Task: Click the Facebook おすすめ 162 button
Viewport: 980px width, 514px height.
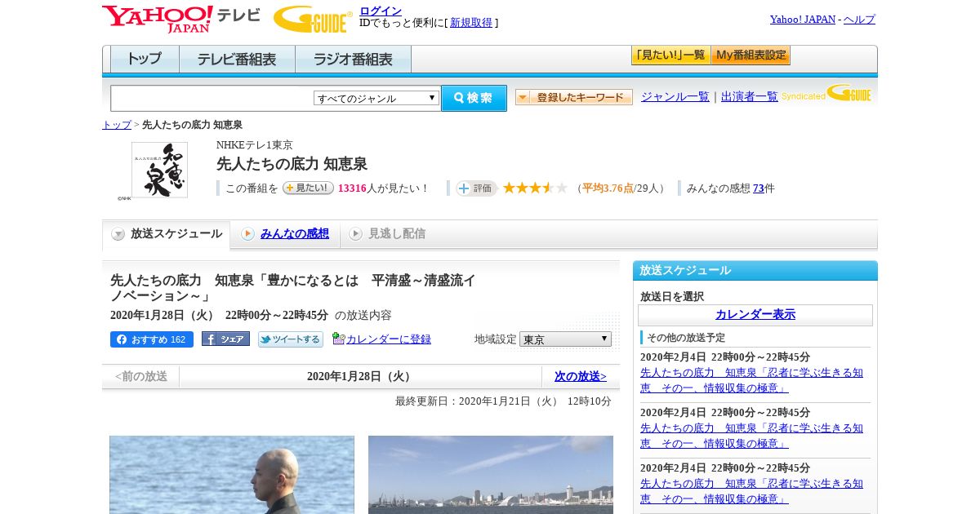Action: [x=152, y=339]
